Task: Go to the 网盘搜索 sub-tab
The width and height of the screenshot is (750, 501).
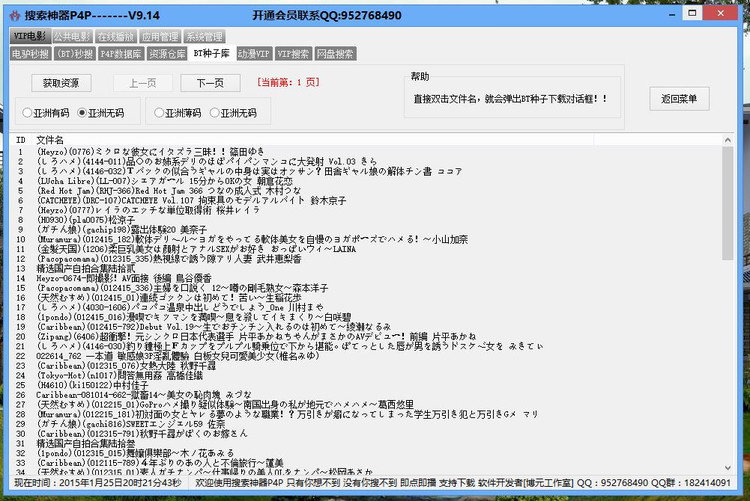Action: 335,54
